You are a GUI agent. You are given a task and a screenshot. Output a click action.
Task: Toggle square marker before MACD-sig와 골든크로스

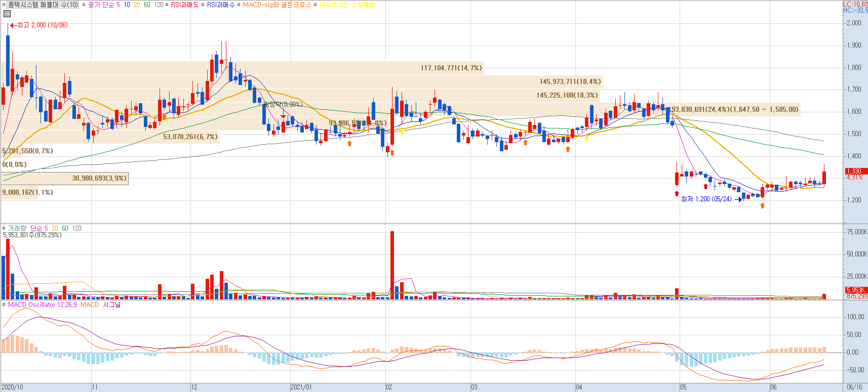(x=239, y=5)
